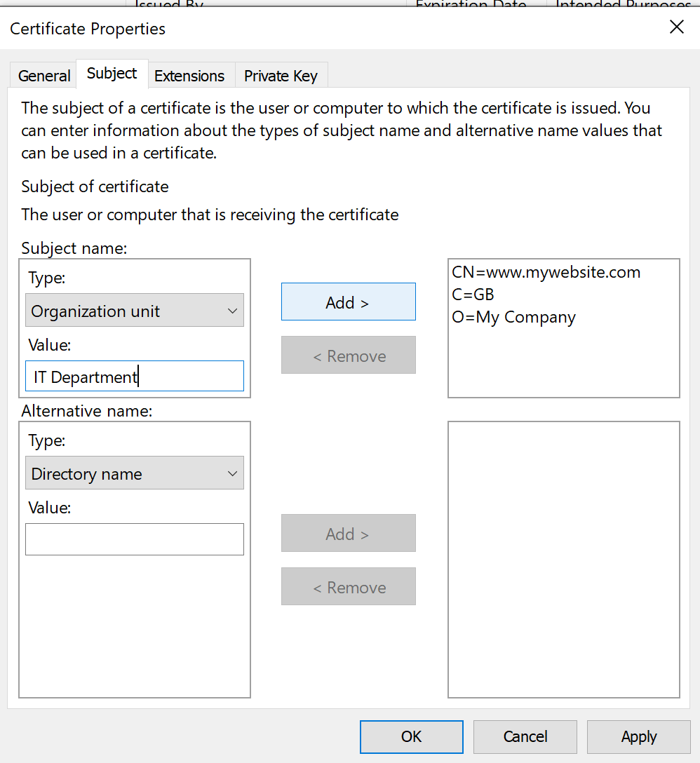
Task: Click the chevron on the Organization unit combo box
Action: [x=231, y=310]
